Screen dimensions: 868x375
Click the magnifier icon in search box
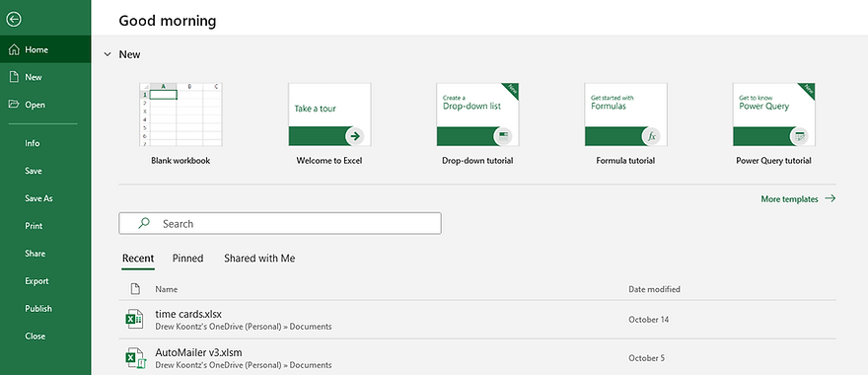[144, 223]
